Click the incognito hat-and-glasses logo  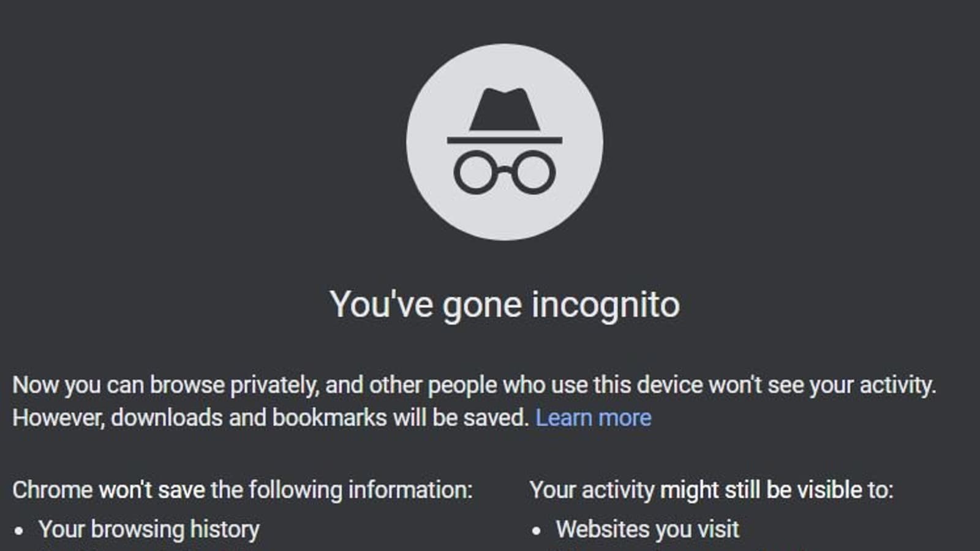[504, 142]
